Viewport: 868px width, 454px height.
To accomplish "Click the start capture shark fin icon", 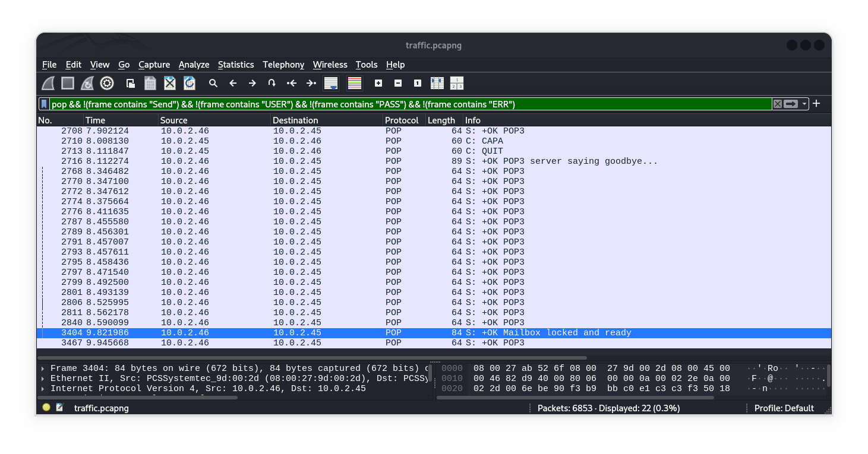I will tap(48, 83).
